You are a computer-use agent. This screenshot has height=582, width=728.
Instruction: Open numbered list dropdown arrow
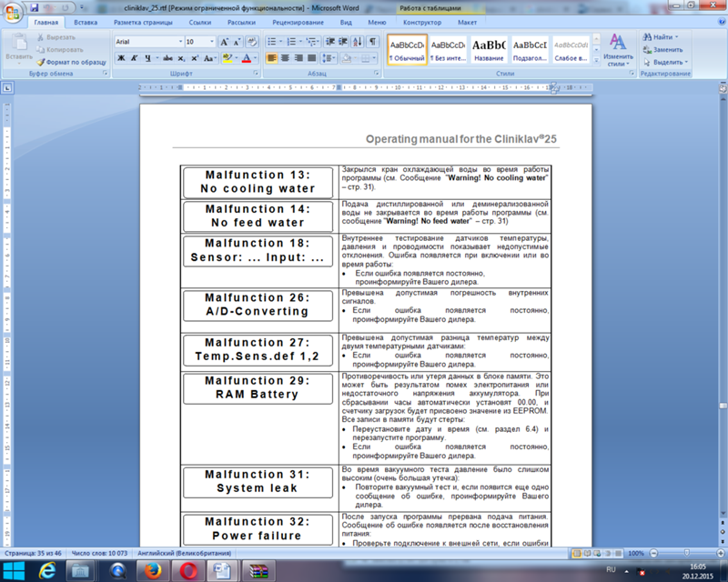(300, 42)
